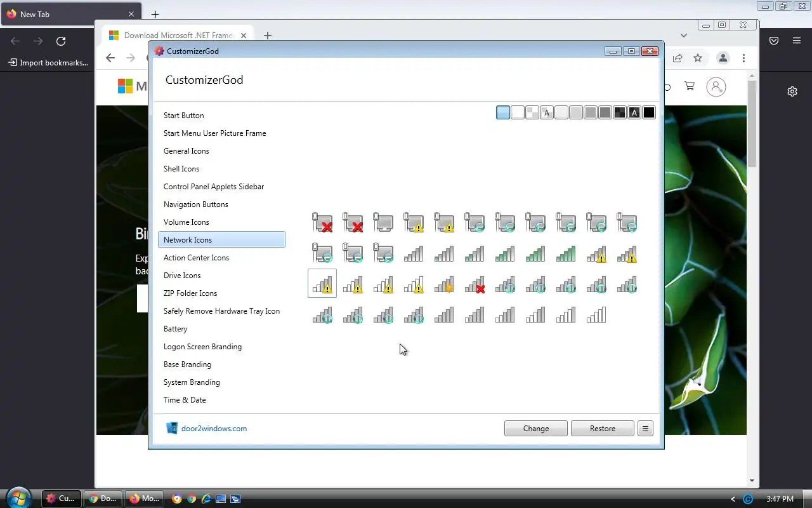Screen dimensions: 812x508
Task: Open the Firefox hamburger menu
Action: coord(797,41)
